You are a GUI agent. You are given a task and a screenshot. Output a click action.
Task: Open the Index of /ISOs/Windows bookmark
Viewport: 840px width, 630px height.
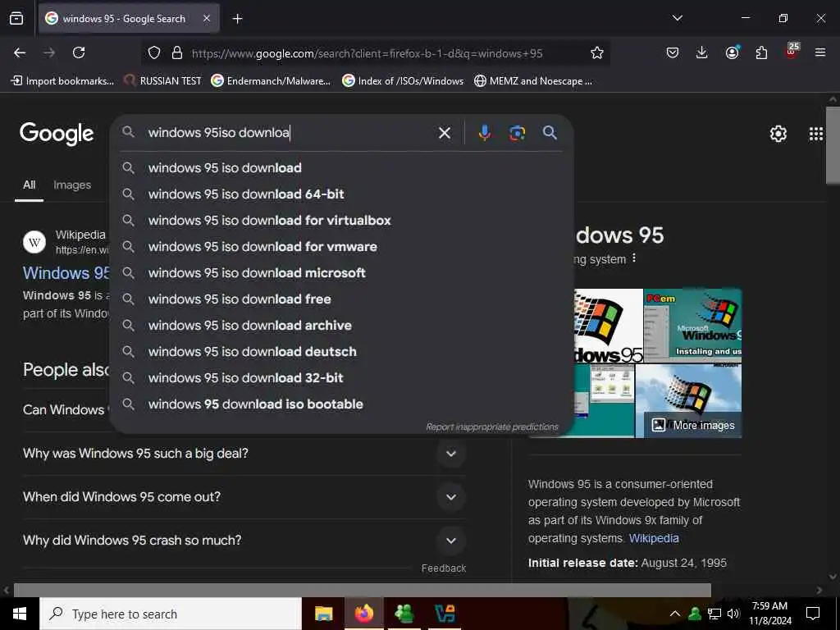click(x=403, y=81)
